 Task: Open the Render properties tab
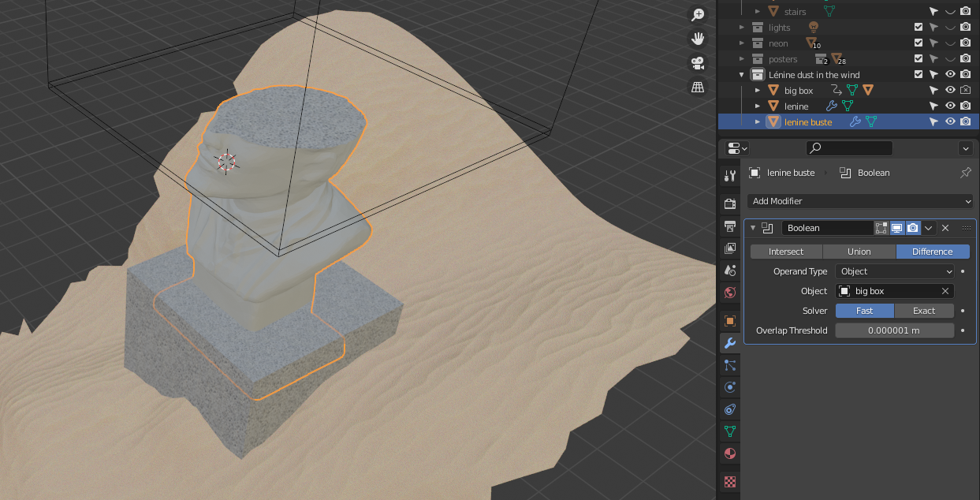[x=730, y=203]
